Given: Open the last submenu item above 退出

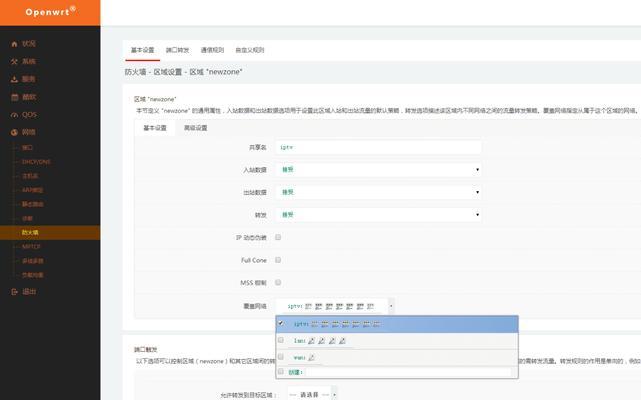Looking at the screenshot, I should [x=33, y=275].
